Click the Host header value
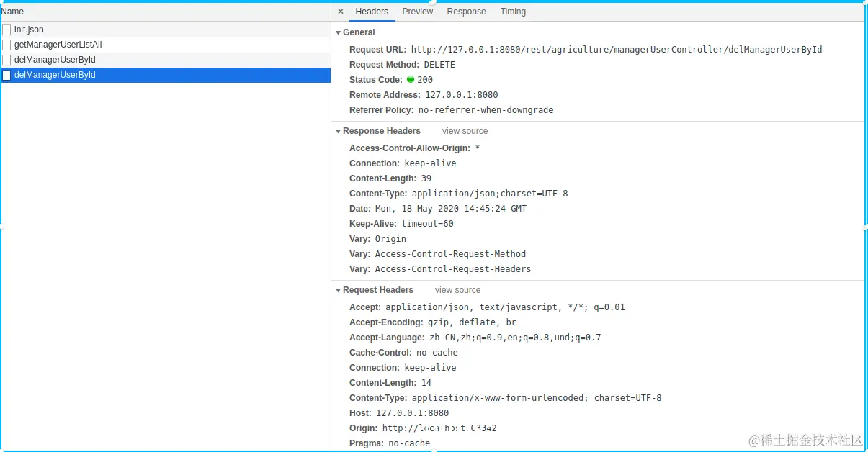The height and width of the screenshot is (452, 868). click(412, 413)
